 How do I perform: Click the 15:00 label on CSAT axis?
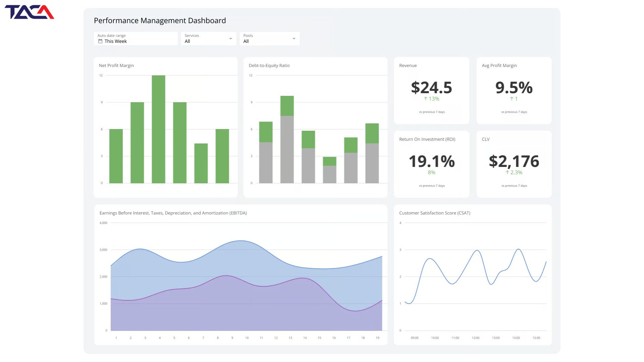(536, 338)
